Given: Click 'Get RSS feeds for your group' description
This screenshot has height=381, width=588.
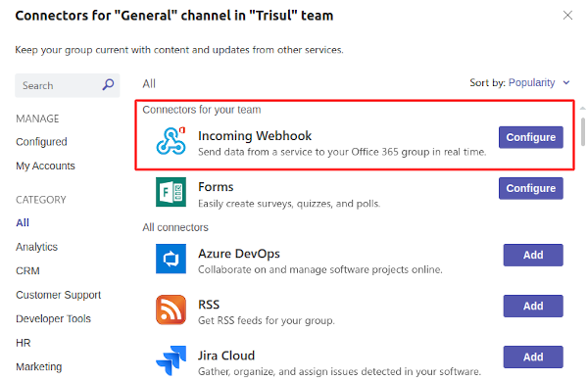Looking at the screenshot, I should click(267, 320).
